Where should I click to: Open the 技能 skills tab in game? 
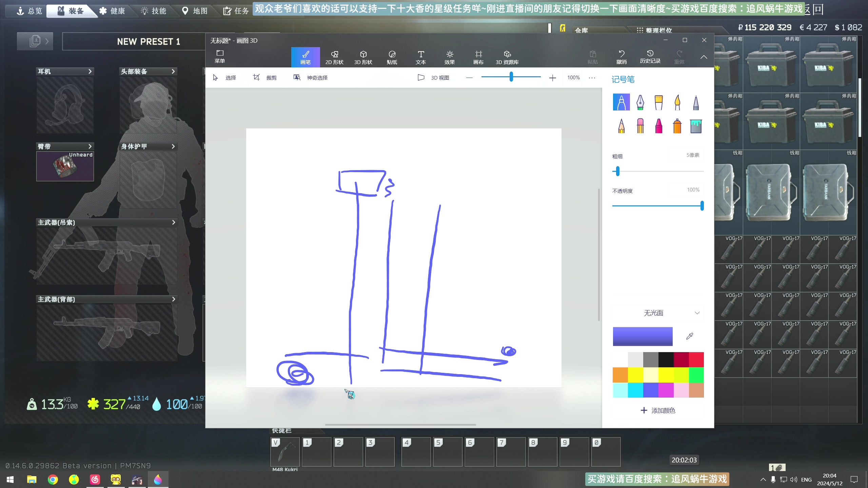tap(154, 11)
